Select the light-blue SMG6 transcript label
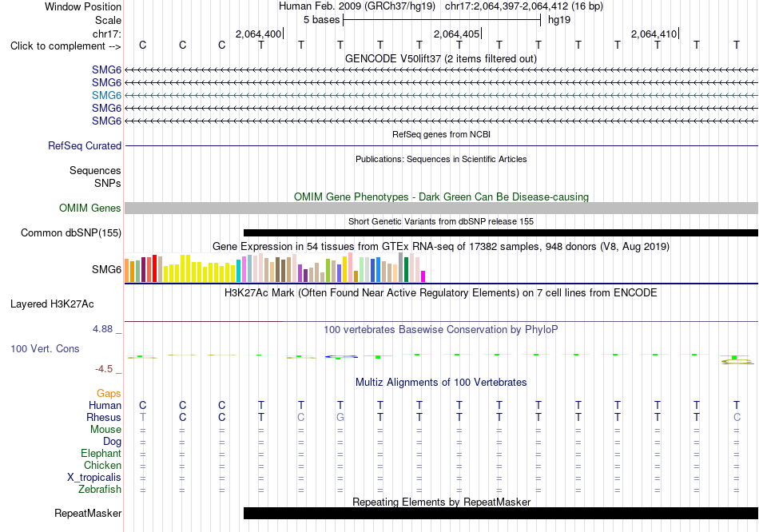 [106, 95]
